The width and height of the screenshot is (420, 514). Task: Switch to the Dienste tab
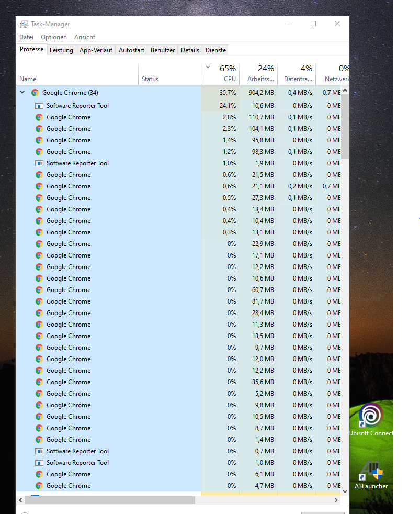click(215, 50)
